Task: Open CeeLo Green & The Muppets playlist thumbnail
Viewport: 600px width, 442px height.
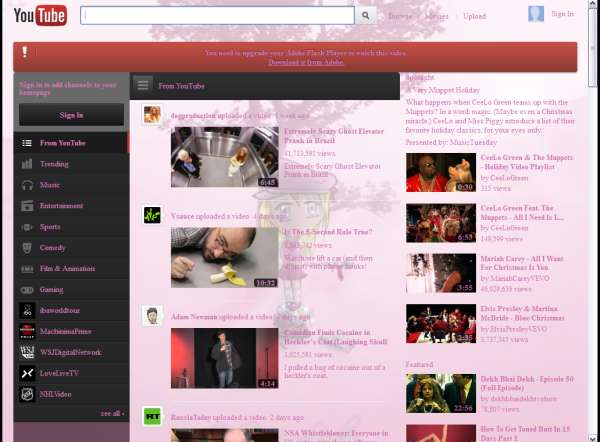Action: tap(441, 173)
